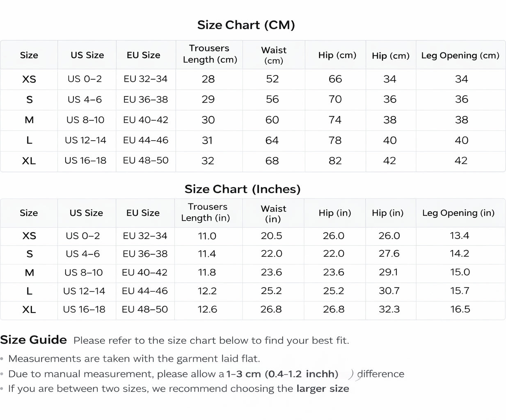
Task: Click the "EU Size" header in the CM chart
Action: tap(143, 55)
